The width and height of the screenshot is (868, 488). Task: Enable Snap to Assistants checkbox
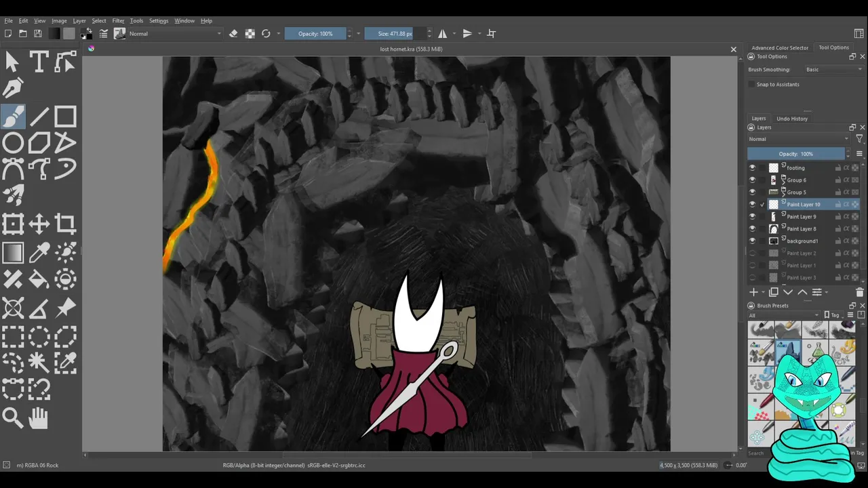tap(751, 84)
